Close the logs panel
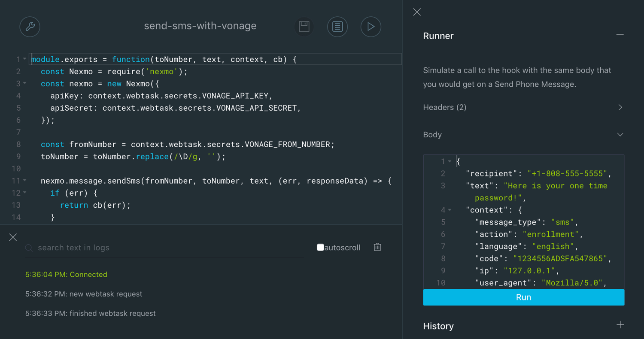Viewport: 644px width, 339px height. (13, 237)
